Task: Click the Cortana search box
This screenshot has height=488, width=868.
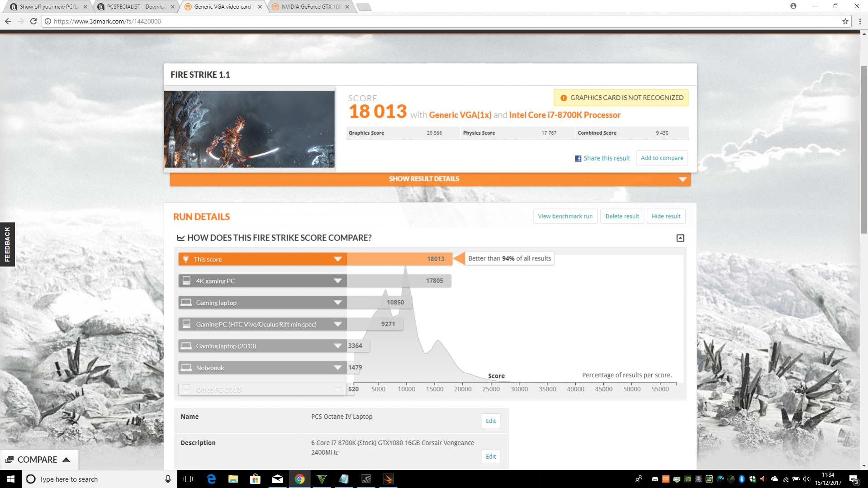Action: coord(100,479)
